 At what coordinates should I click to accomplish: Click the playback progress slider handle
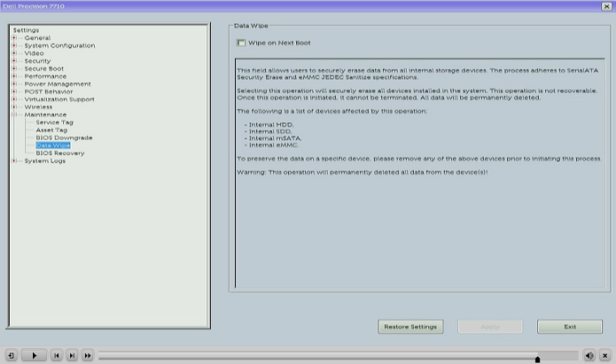point(537,360)
